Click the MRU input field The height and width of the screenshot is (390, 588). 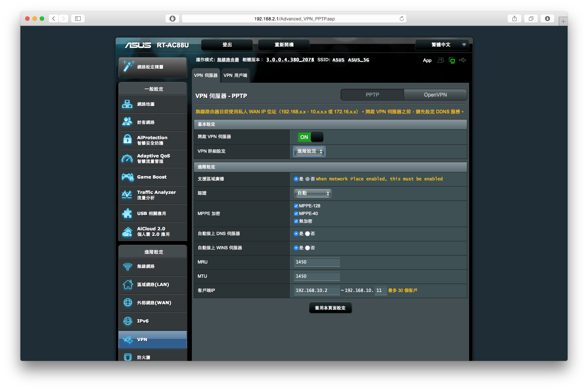[x=317, y=262]
